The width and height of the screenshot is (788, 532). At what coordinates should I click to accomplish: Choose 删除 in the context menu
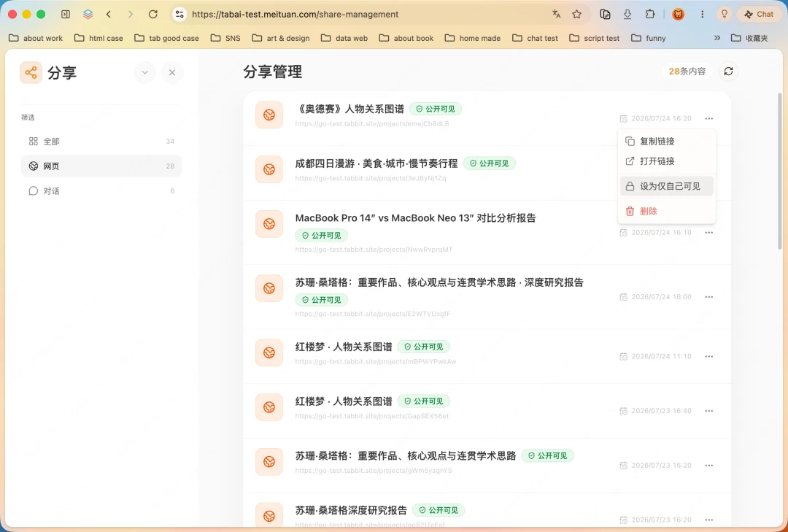[x=667, y=211]
